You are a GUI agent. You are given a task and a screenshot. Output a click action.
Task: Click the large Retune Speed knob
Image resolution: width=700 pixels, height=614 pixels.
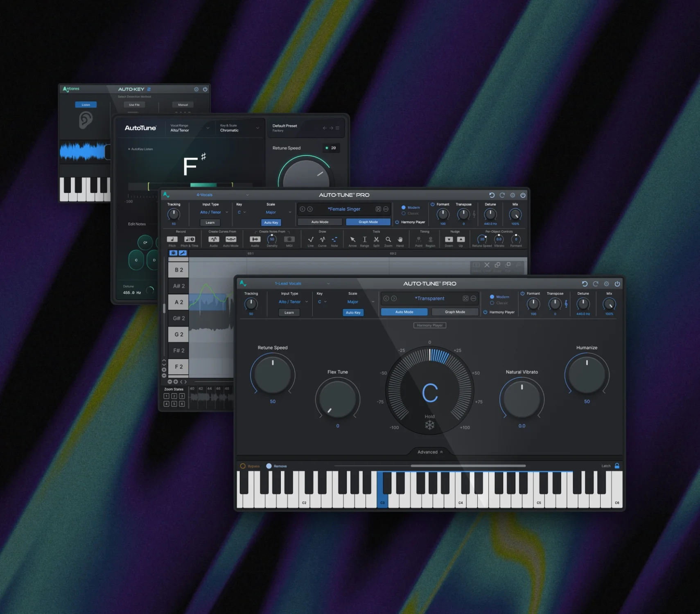click(273, 374)
